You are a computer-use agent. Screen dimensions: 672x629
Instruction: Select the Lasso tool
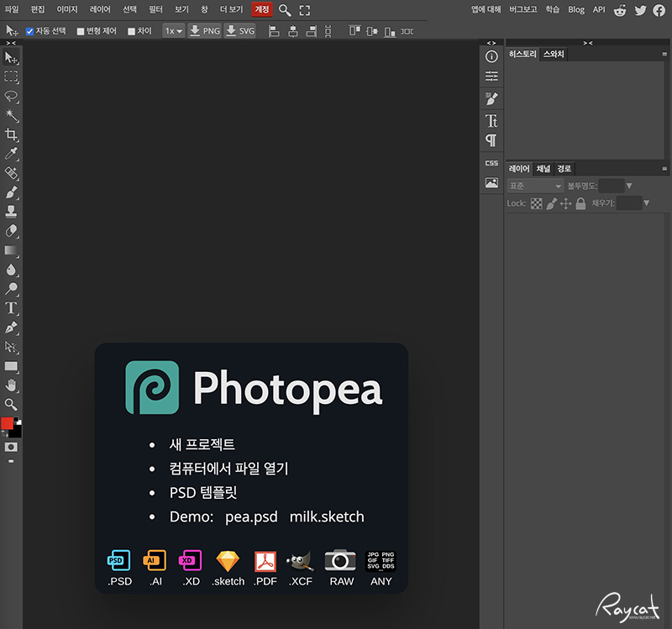[11, 96]
